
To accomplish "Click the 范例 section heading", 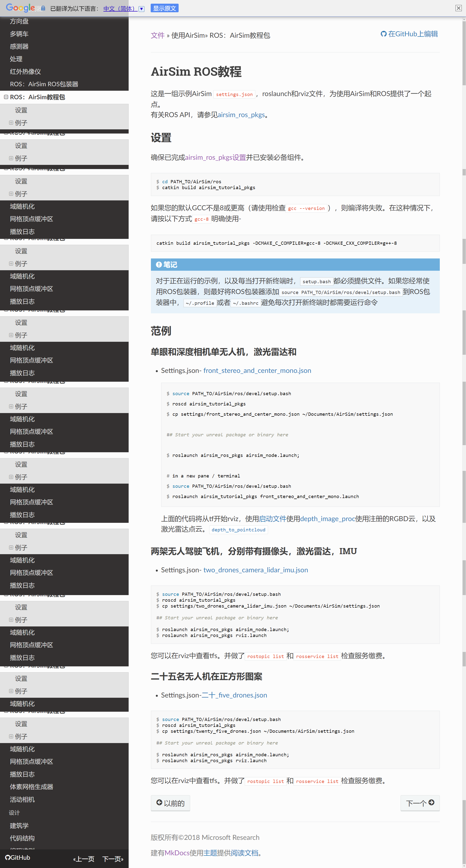I will 161,331.
